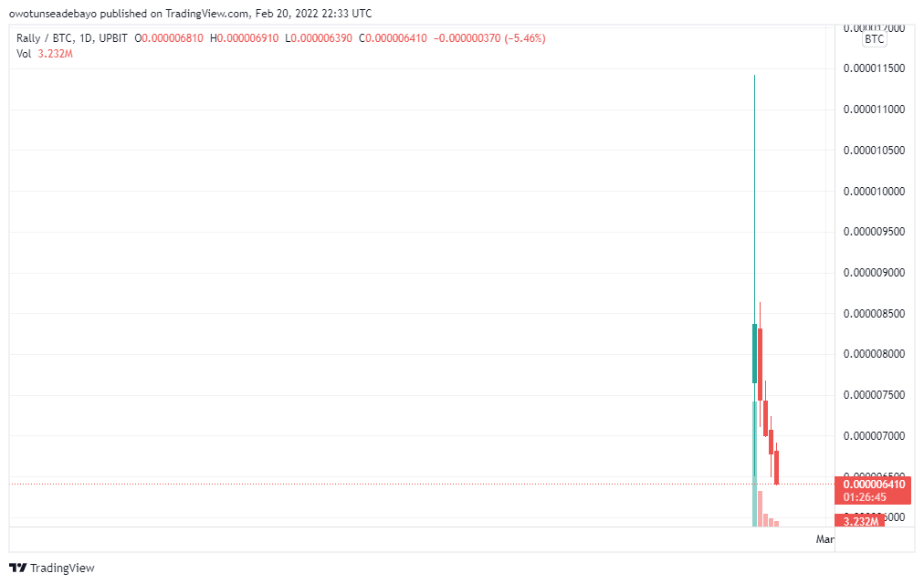
Task: Click the tall green volume bar
Action: pos(754,465)
